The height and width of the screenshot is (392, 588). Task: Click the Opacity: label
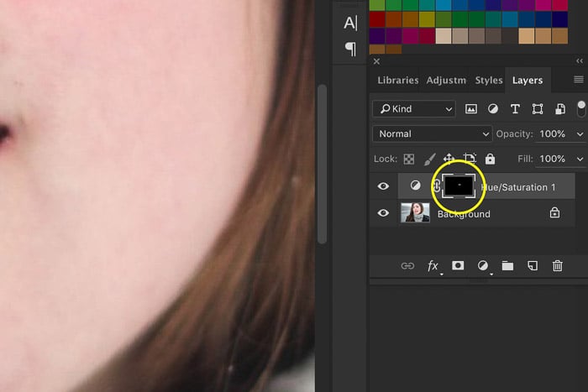[514, 134]
